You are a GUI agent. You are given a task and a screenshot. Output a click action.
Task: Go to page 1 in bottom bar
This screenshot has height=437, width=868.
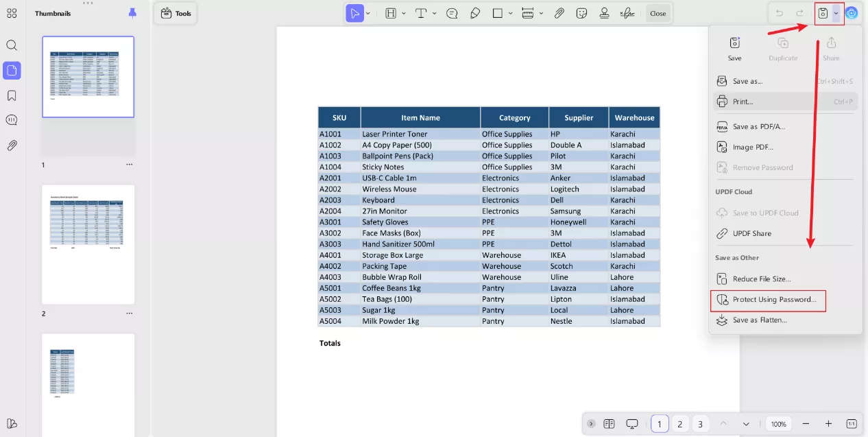pos(660,424)
